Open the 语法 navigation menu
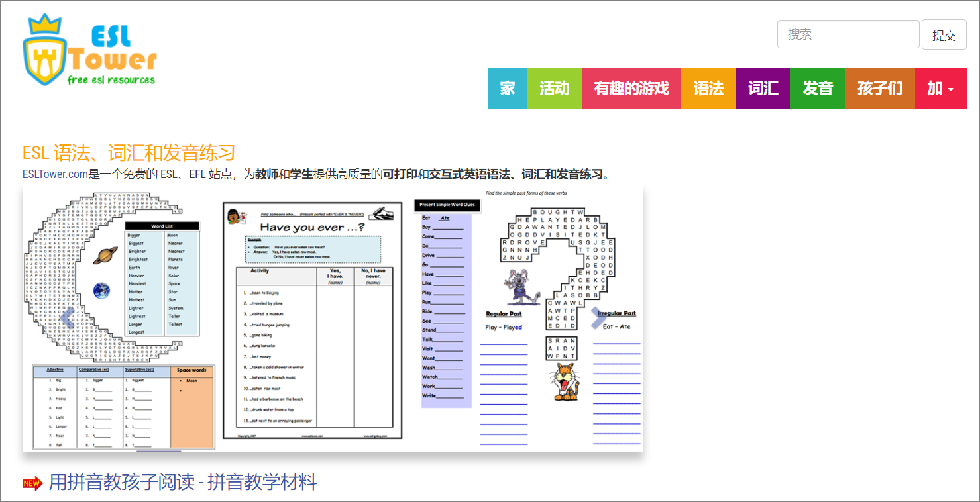Viewport: 980px width, 502px height. click(x=708, y=88)
